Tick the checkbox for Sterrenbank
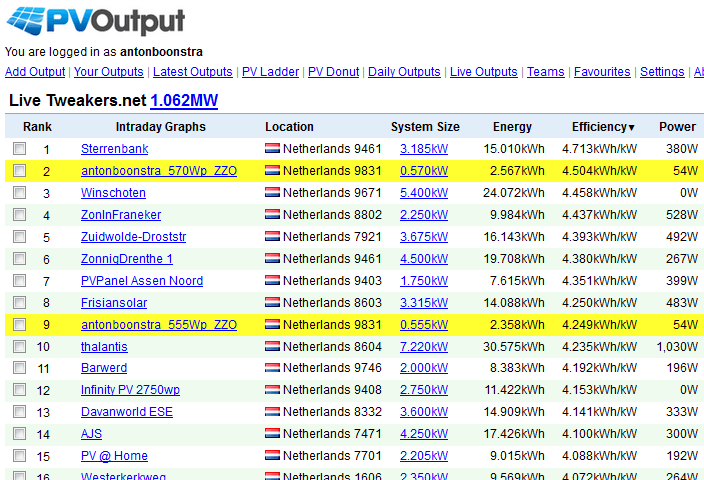The image size is (704, 480). coord(19,148)
